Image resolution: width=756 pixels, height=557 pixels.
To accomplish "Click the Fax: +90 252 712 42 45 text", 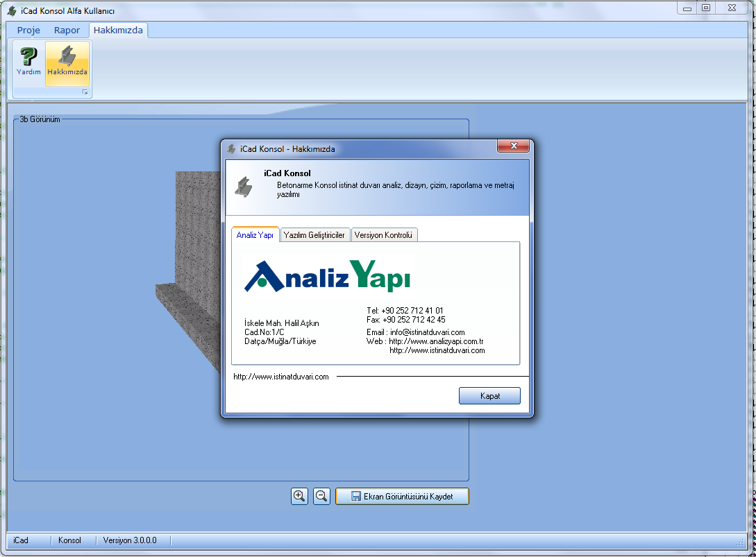I will (405, 320).
